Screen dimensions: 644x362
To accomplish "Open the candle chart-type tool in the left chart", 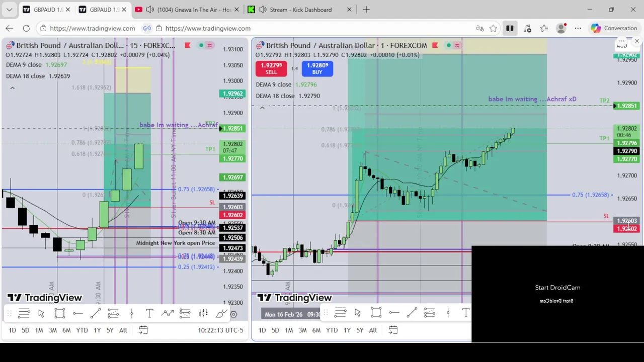I will (203, 314).
